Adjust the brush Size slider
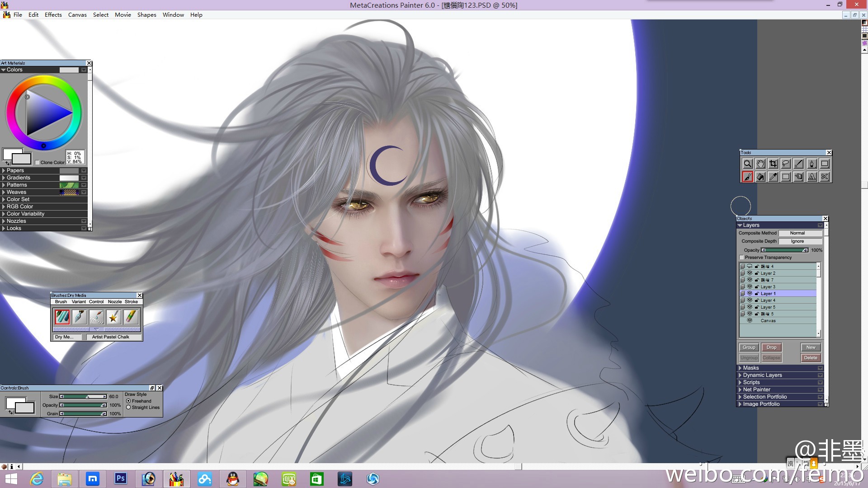The image size is (868, 488). point(83,397)
